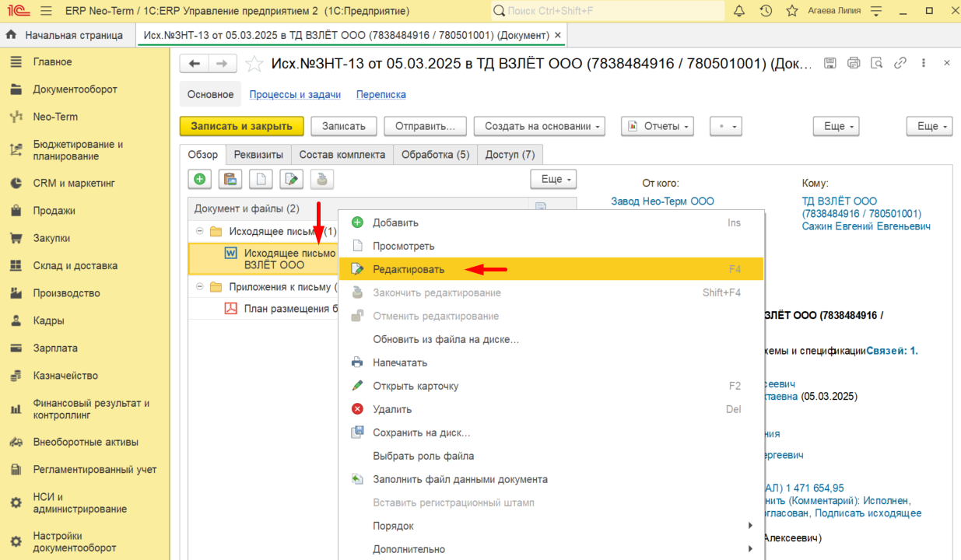Expand the Дополнительно submenu

pyautogui.click(x=552, y=549)
